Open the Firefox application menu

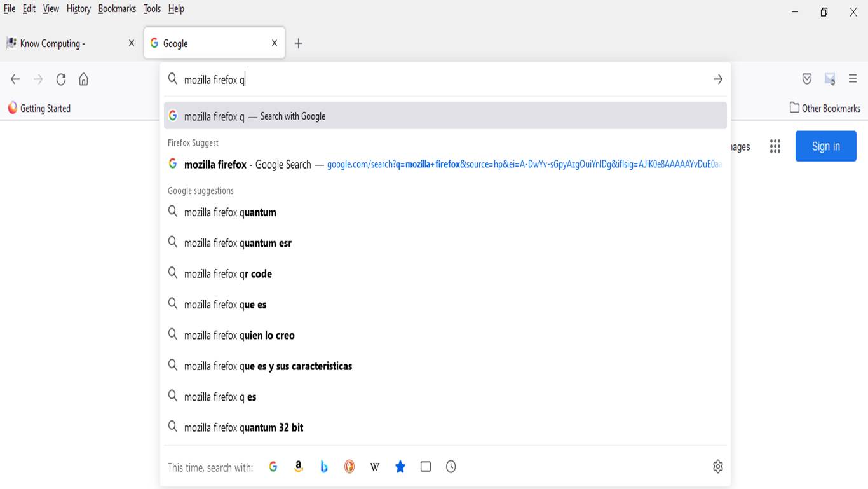pyautogui.click(x=853, y=79)
